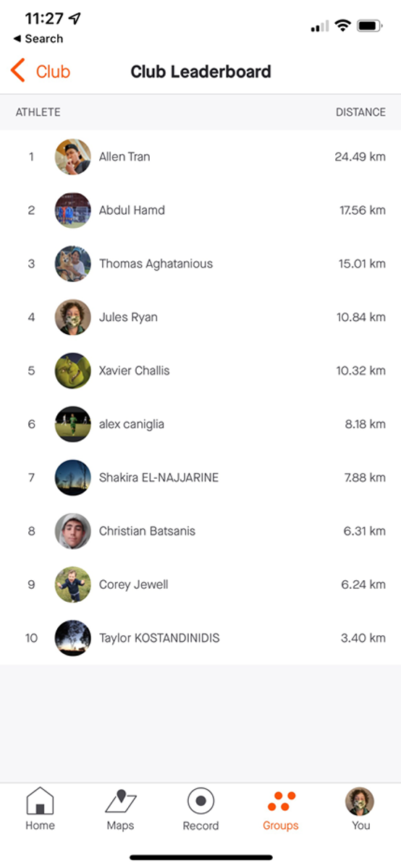Select Shakira EL-NAJJARINE entry
This screenshot has width=401, height=868.
click(x=200, y=478)
